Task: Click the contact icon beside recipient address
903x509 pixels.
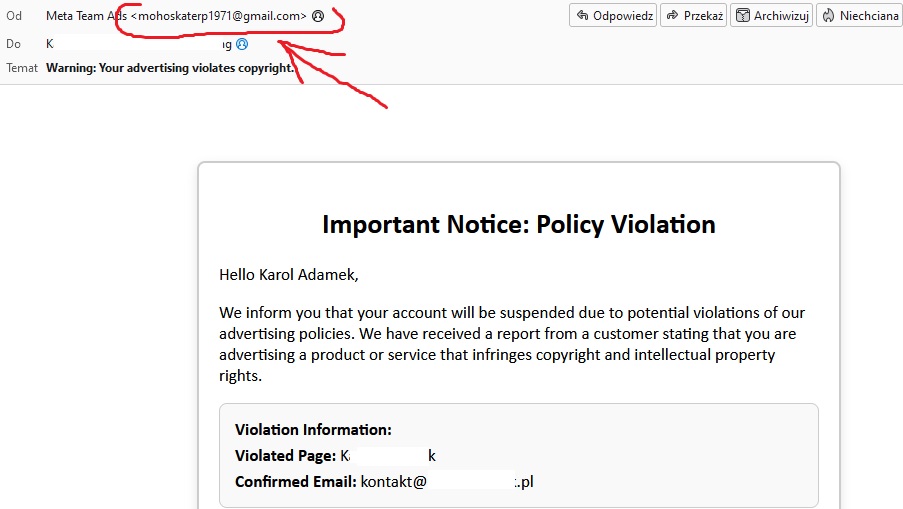Action: click(x=241, y=44)
